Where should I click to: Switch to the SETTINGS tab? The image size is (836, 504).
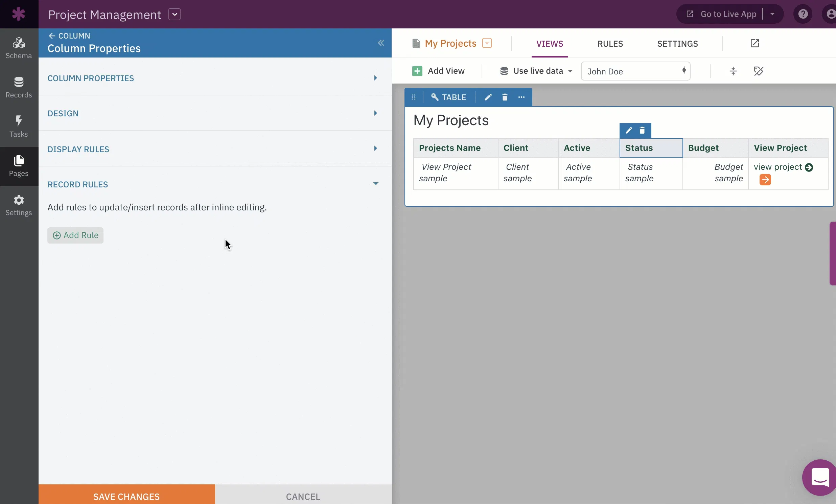pyautogui.click(x=677, y=44)
